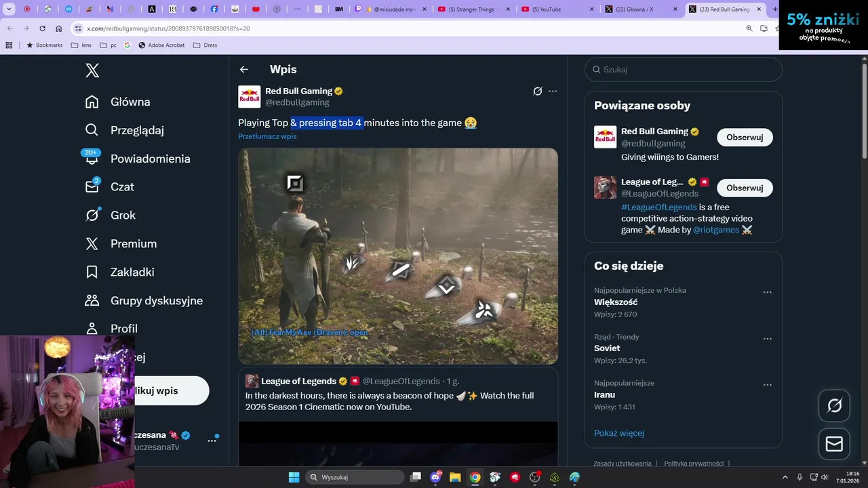This screenshot has width=868, height=488.
Task: Open Windows Start menu
Action: (294, 477)
